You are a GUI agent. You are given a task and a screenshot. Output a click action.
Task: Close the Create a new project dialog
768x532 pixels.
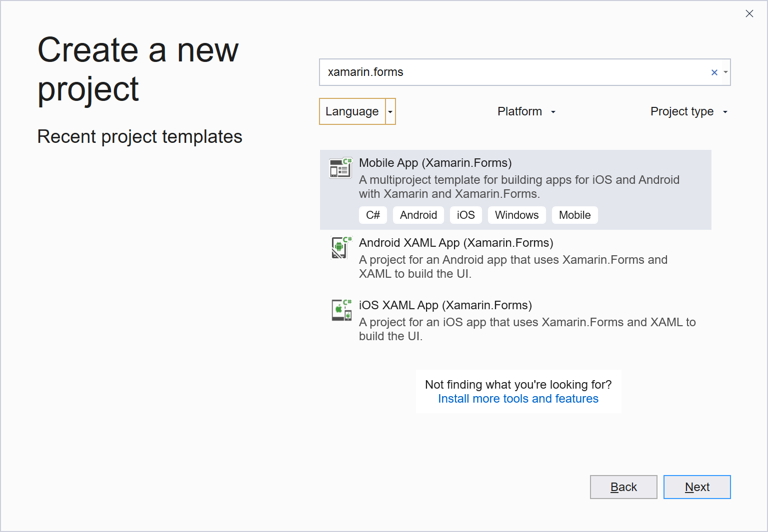[749, 13]
